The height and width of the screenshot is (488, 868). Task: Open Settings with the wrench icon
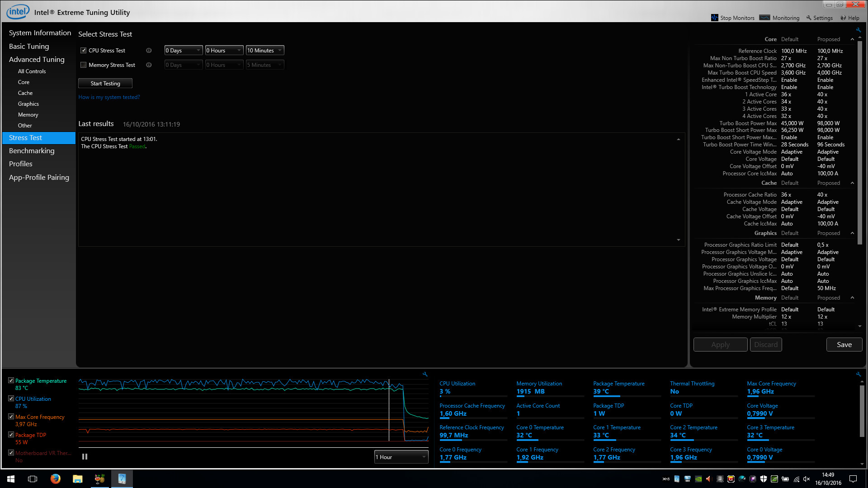click(x=819, y=18)
